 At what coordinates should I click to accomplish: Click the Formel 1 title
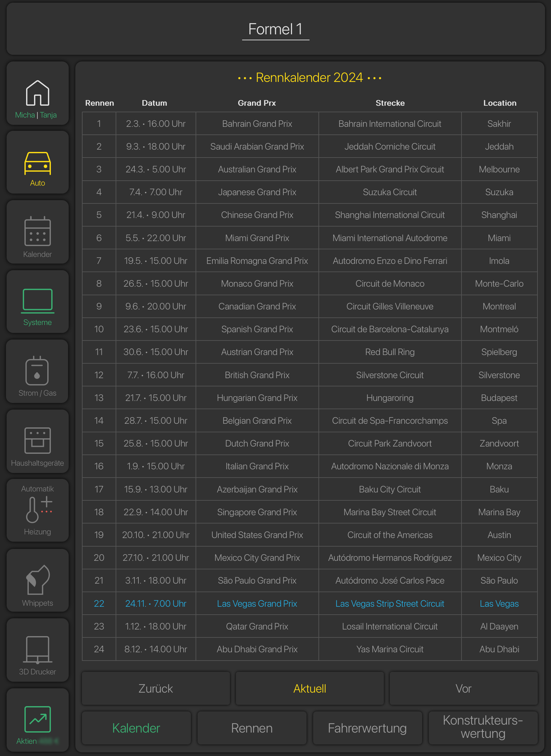click(x=275, y=29)
